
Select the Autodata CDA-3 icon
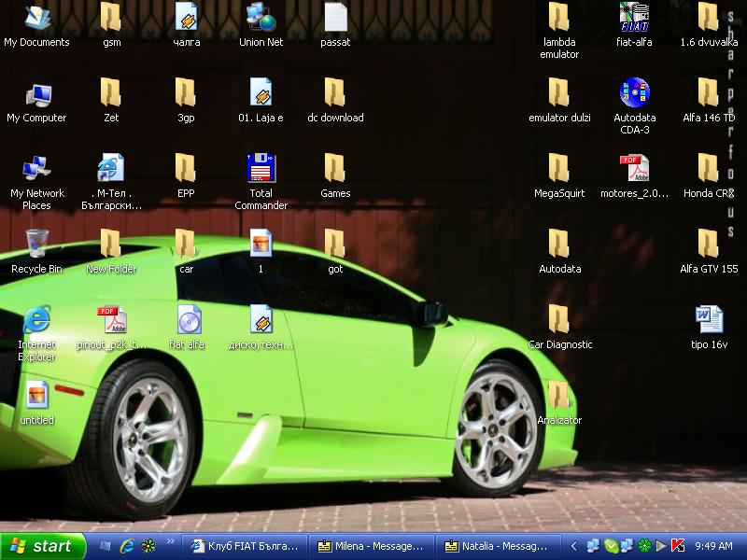pos(634,93)
